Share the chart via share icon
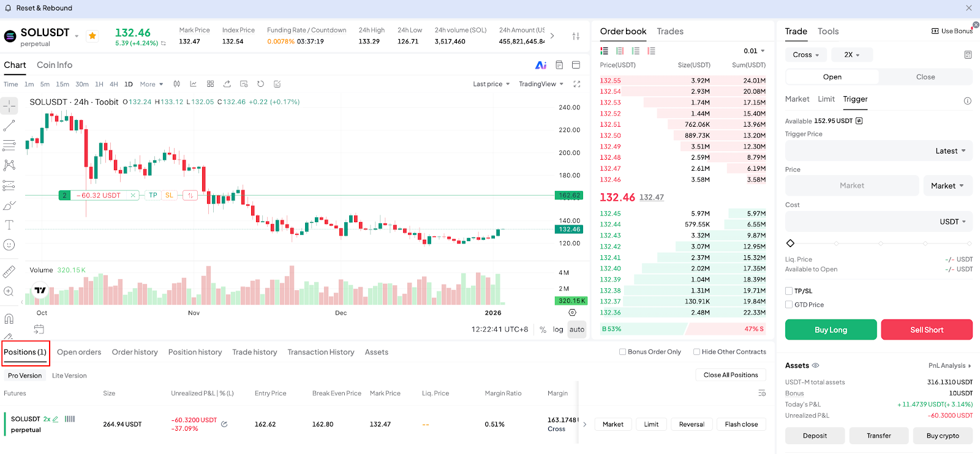The image size is (980, 454). coord(227,84)
